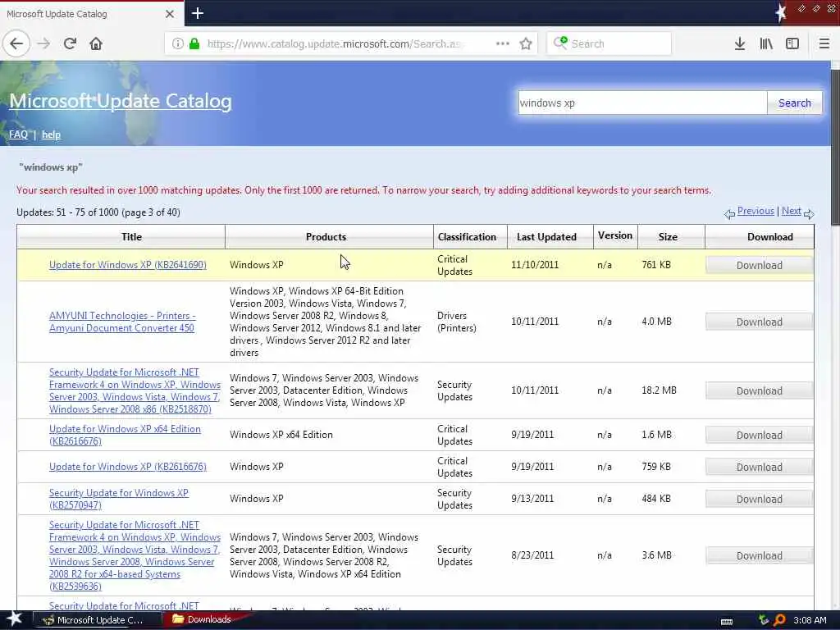Open Update for Windows XP x64 Edition KB2616676
This screenshot has width=840, height=630.
[125, 435]
